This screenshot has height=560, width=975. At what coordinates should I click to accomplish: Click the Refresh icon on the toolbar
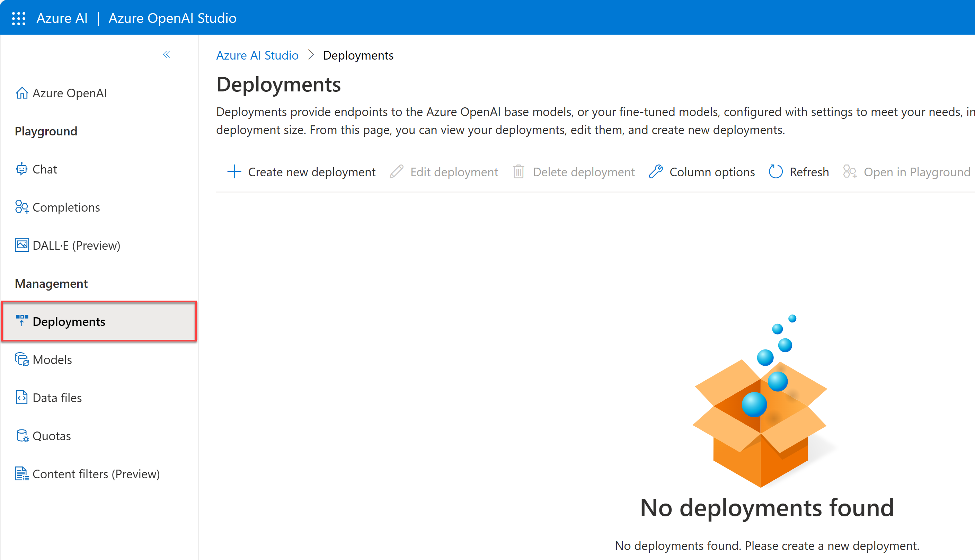[775, 172]
